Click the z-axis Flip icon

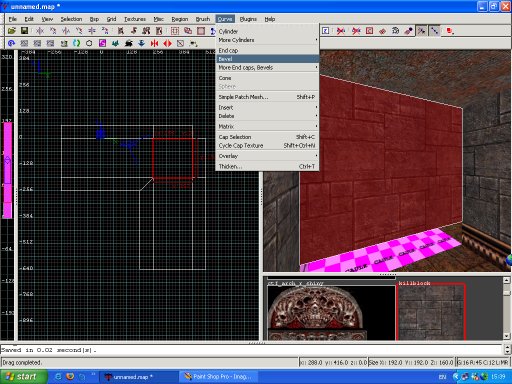click(92, 31)
